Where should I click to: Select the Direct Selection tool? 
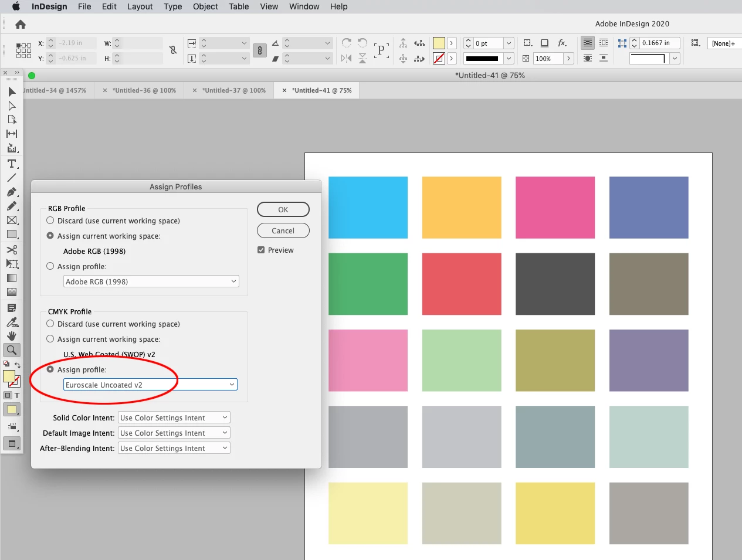tap(12, 106)
